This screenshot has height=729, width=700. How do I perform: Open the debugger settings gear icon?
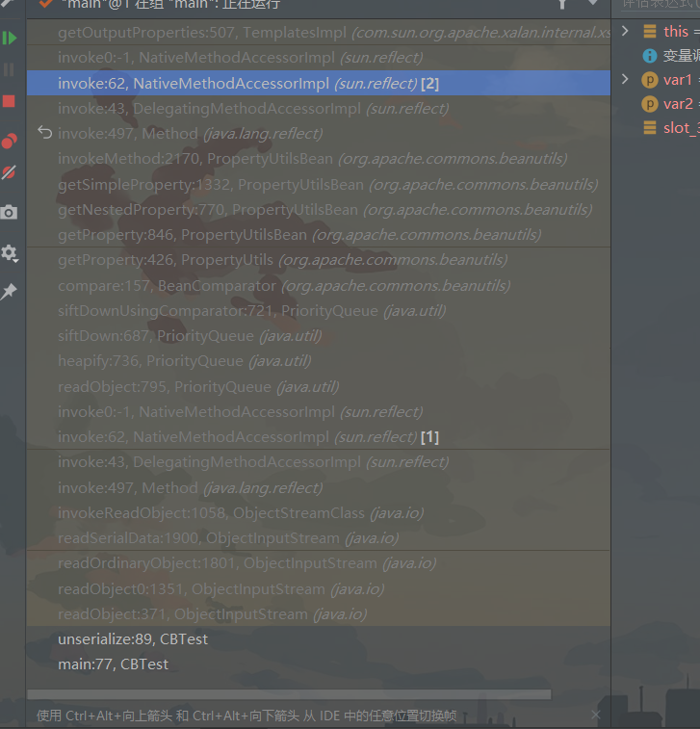(10, 253)
